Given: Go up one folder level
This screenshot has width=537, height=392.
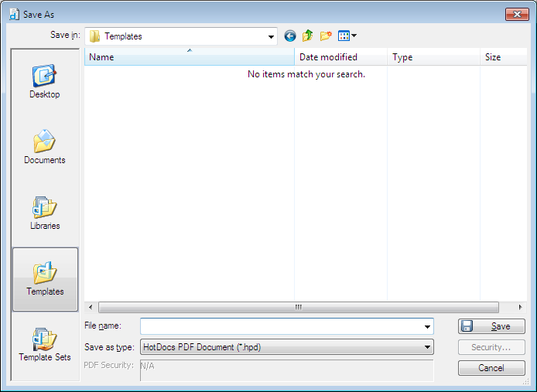Looking at the screenshot, I should 307,36.
